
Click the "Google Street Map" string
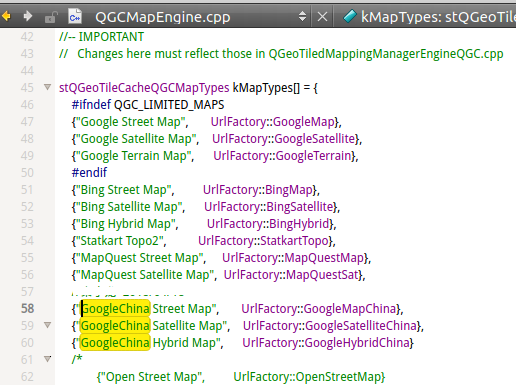[x=133, y=122]
